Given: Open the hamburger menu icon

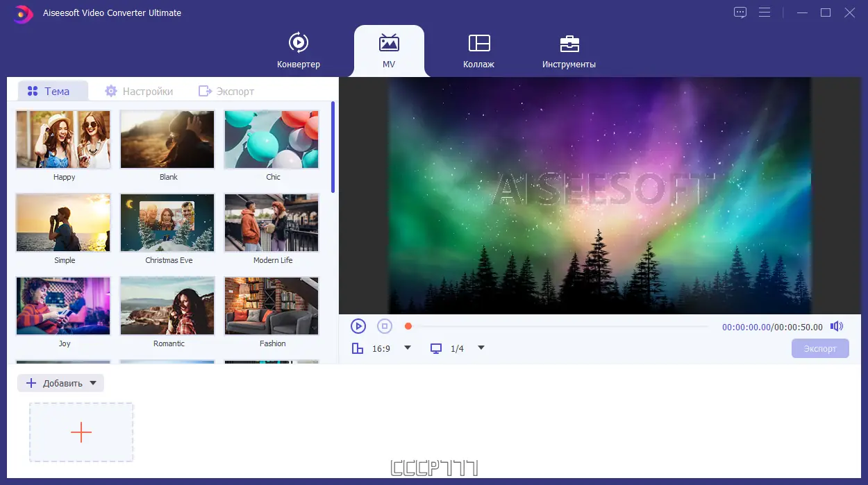Looking at the screenshot, I should click(765, 12).
